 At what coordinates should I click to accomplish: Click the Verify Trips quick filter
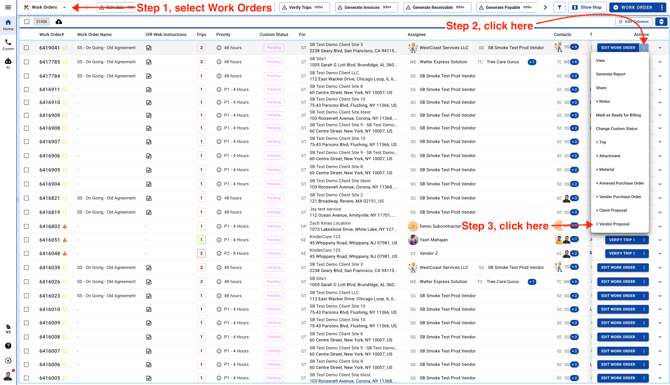pyautogui.click(x=304, y=7)
